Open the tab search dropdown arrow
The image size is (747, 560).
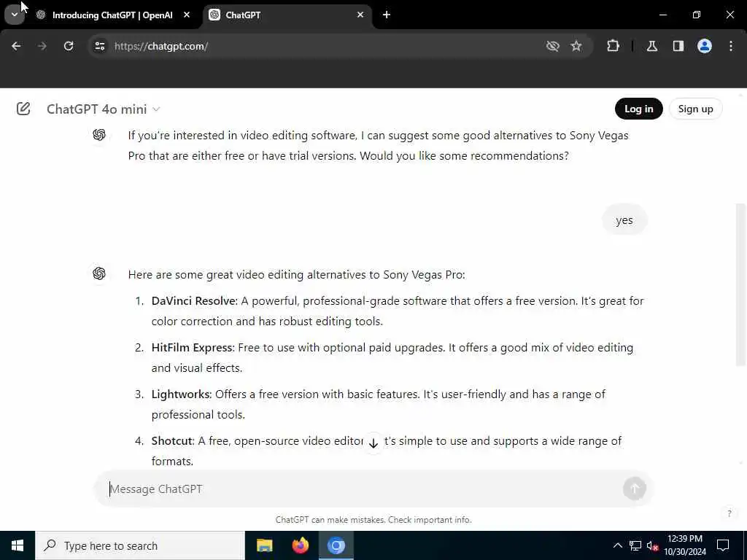tap(15, 15)
